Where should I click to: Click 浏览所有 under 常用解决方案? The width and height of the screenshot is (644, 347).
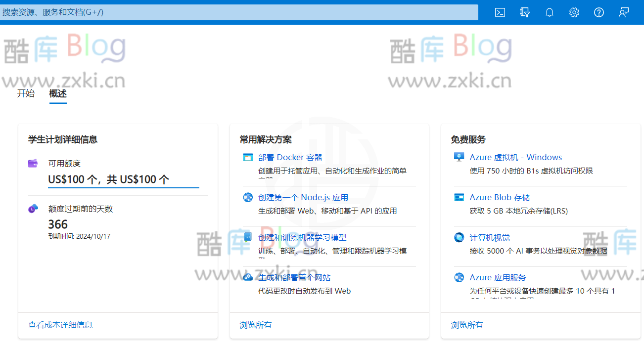tap(255, 325)
